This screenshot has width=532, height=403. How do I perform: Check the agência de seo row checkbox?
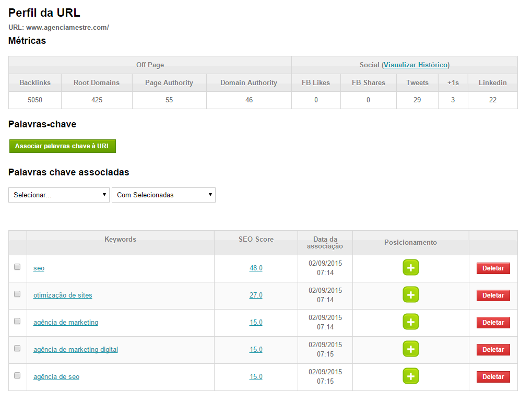[x=17, y=375]
